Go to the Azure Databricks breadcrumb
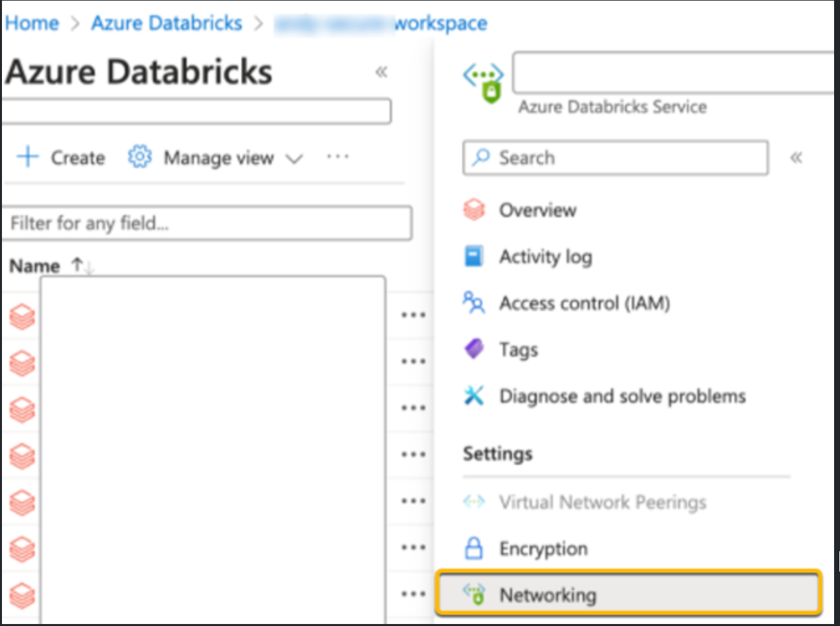 [x=166, y=24]
